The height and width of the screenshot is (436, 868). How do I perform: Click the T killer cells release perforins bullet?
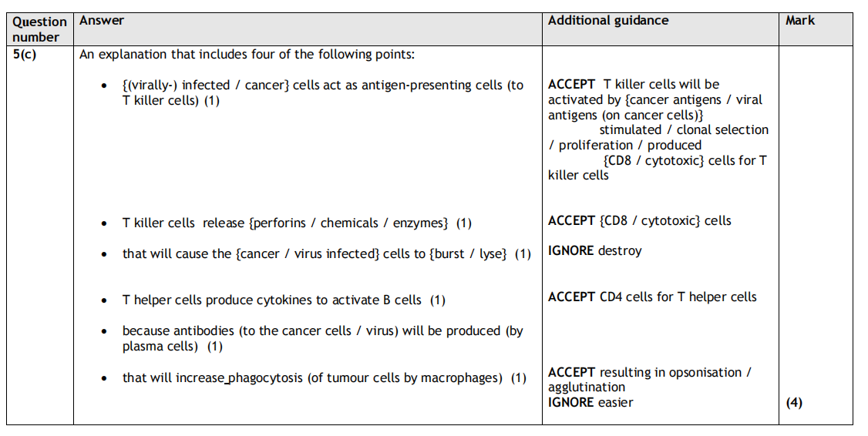point(296,223)
